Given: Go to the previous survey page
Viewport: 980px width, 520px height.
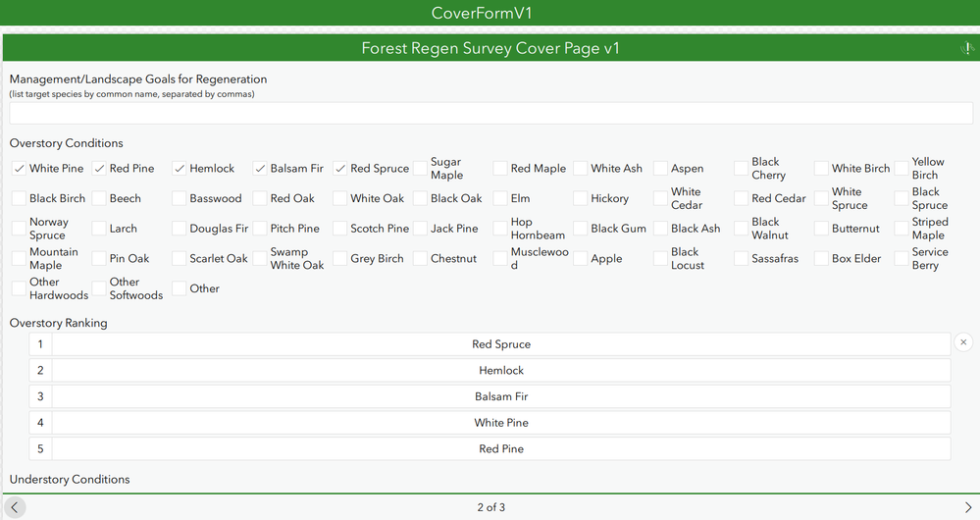Looking at the screenshot, I should [x=14, y=507].
